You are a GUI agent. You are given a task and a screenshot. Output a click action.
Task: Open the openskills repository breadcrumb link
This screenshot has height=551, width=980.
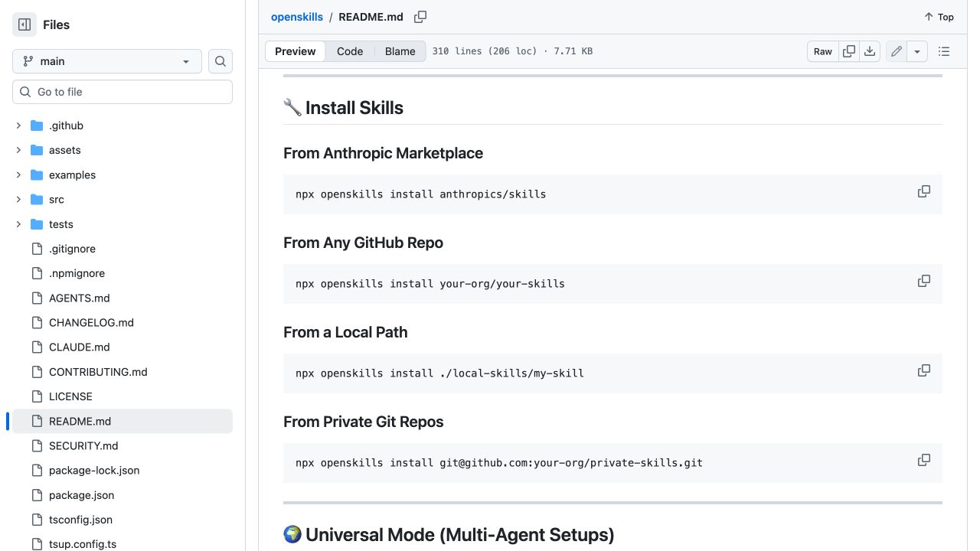coord(297,17)
